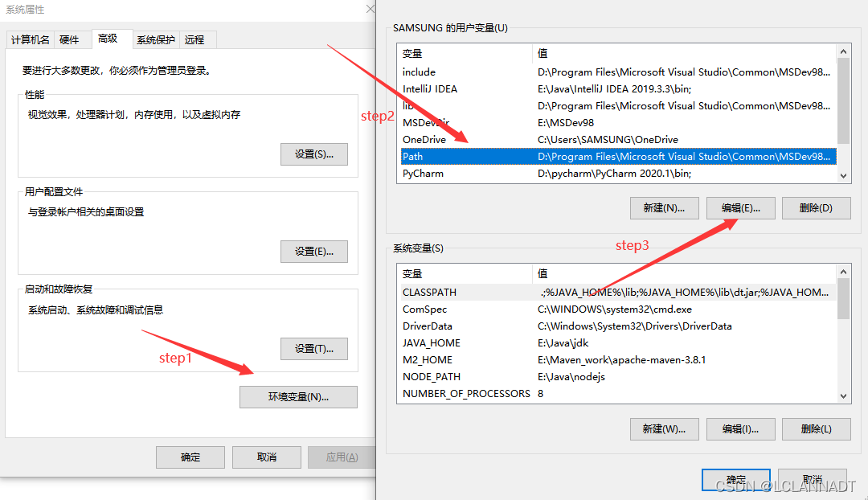Click user variables scrollbar down arrow
The image size is (868, 500).
coord(843,176)
